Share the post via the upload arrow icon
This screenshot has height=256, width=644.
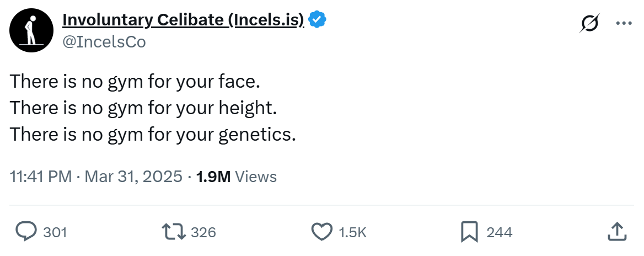[x=617, y=231]
